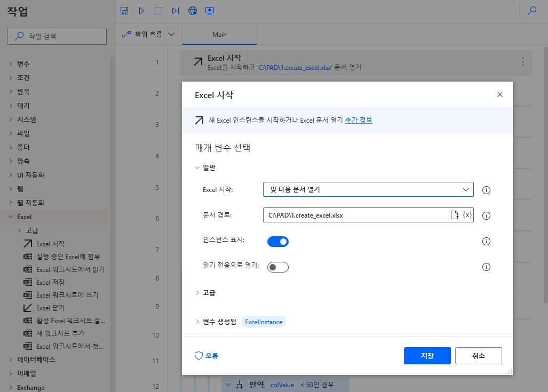
Task: Expand the 시스템 category
Action: click(x=11, y=119)
